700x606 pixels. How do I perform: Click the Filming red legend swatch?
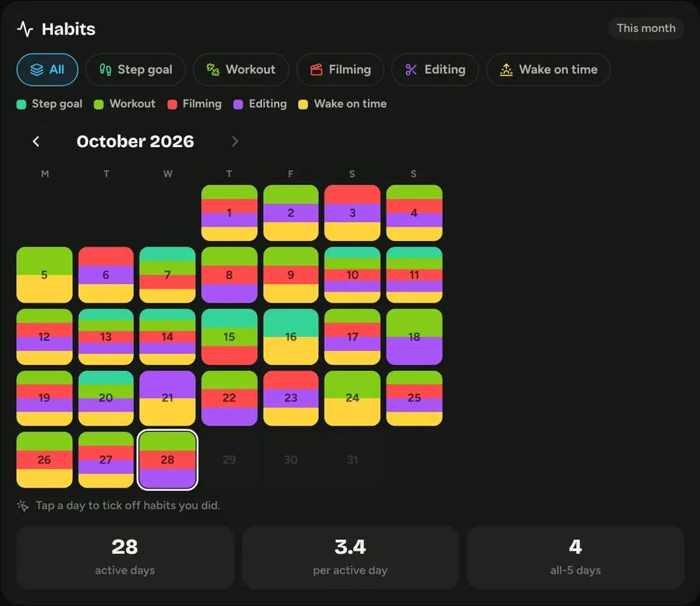point(173,104)
